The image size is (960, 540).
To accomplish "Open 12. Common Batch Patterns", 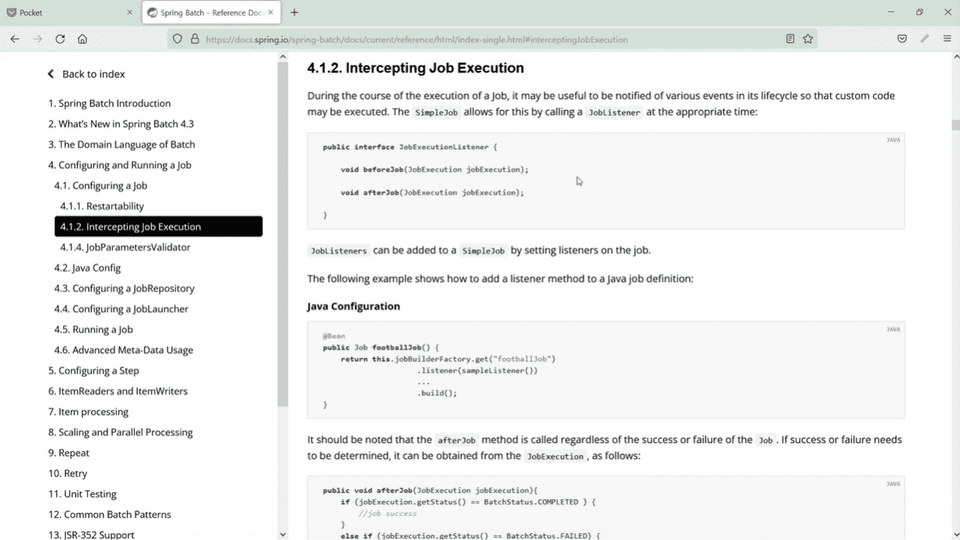I will tap(110, 515).
